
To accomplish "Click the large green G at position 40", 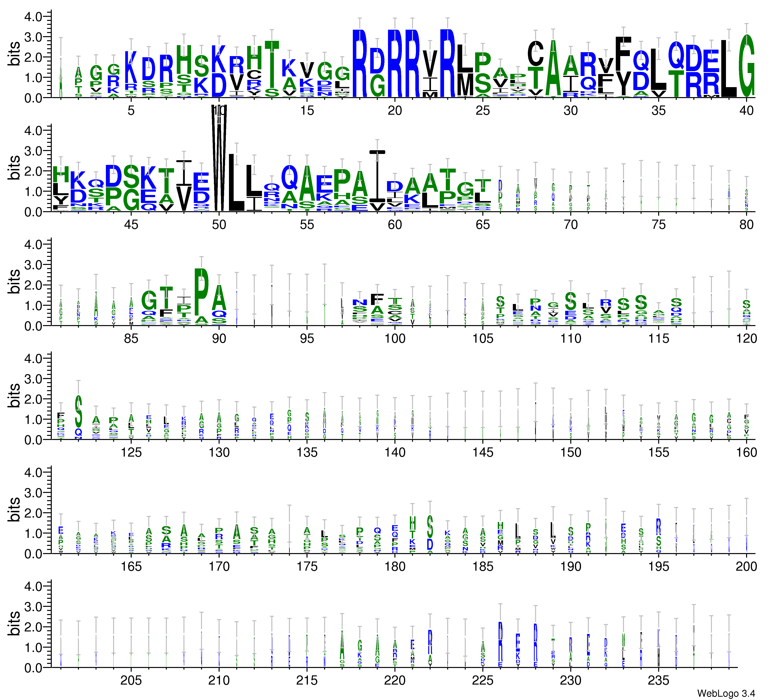I will 746,66.
